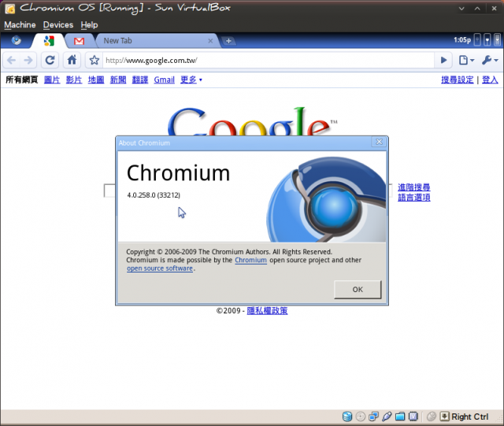Open 翻譯 (Translate) link
This screenshot has height=426, width=504.
[x=140, y=80]
